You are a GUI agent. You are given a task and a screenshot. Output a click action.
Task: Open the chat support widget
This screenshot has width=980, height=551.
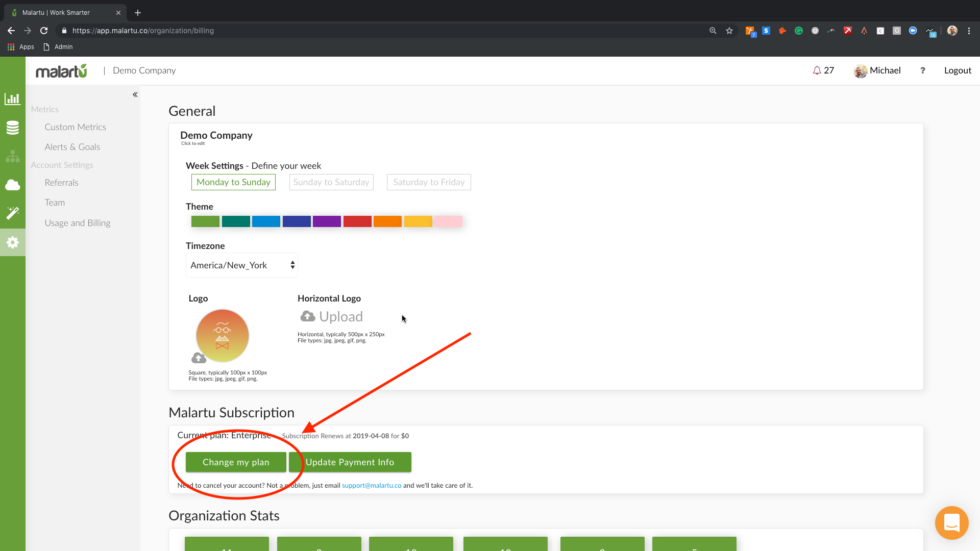[x=951, y=523]
